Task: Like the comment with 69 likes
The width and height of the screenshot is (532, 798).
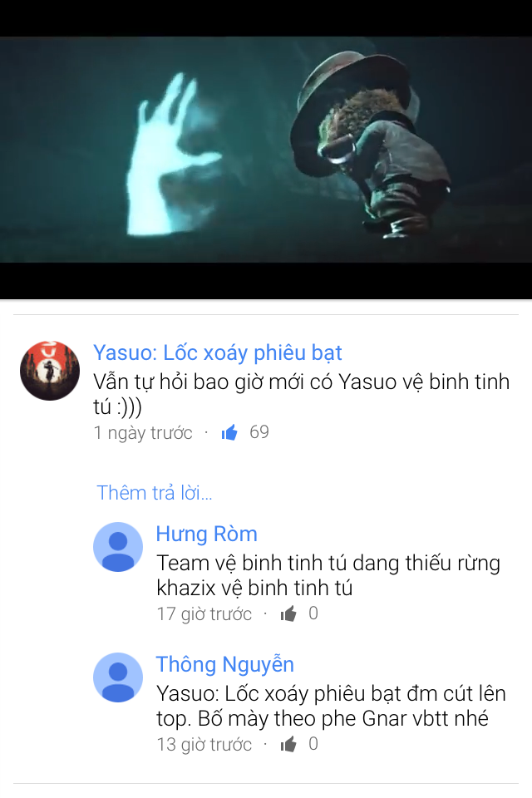Action: coord(229,432)
